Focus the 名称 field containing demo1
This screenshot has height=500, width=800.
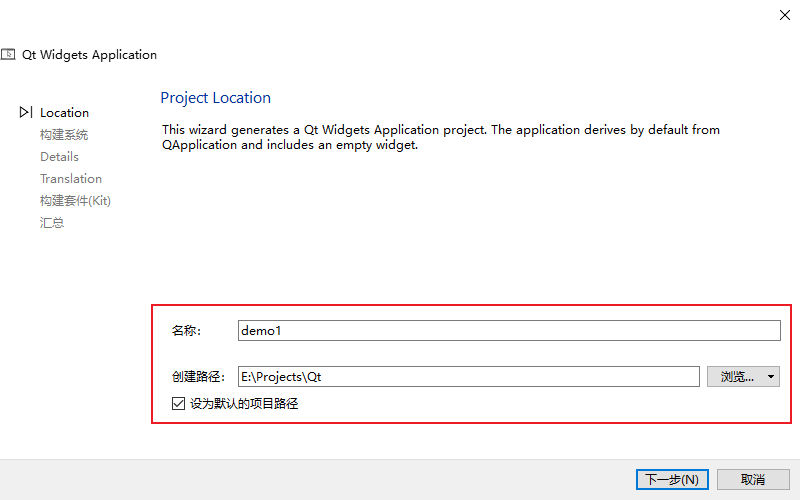[508, 330]
